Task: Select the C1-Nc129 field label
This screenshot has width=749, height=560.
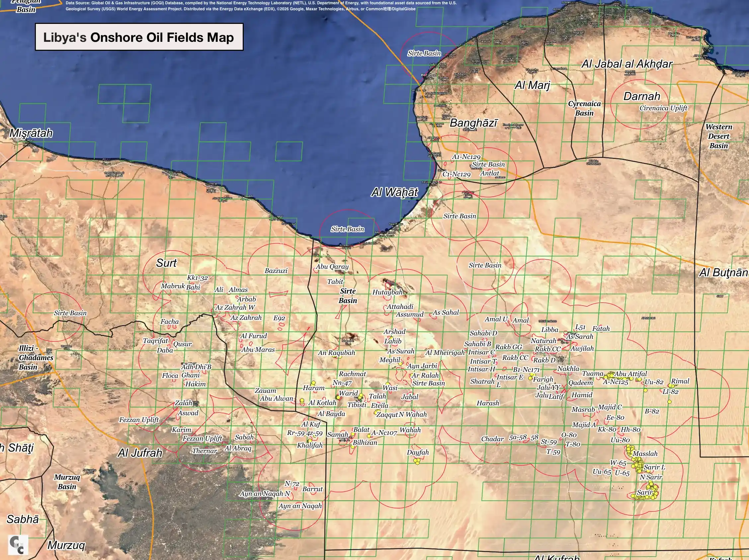Action: [457, 174]
